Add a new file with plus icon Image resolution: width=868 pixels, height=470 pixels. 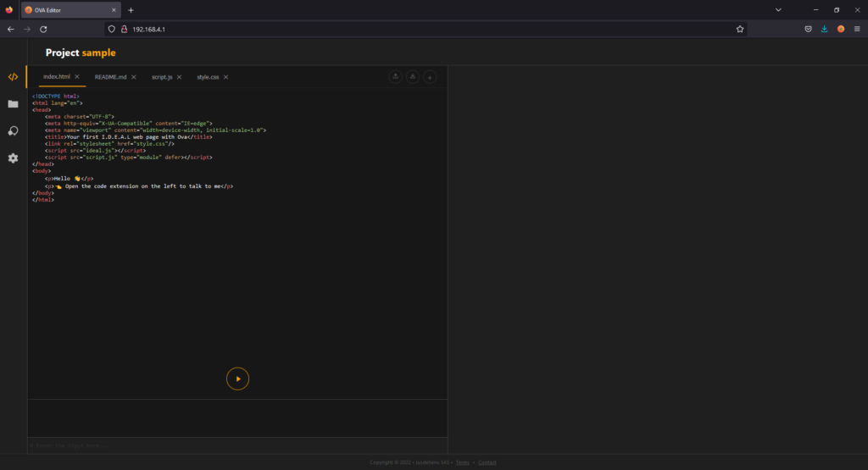click(x=430, y=77)
